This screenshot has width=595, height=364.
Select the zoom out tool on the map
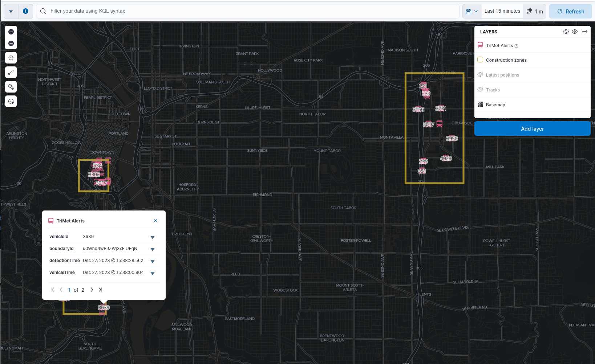[11, 43]
